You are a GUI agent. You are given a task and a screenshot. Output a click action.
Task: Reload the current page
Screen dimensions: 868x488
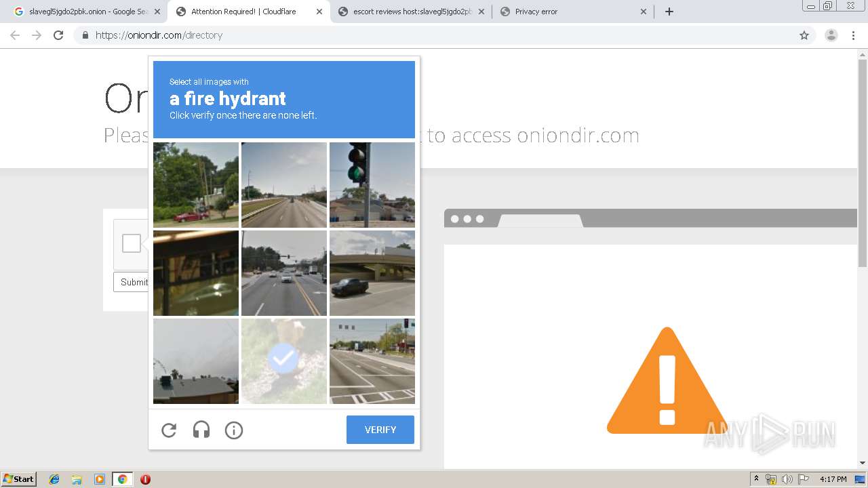(x=58, y=35)
